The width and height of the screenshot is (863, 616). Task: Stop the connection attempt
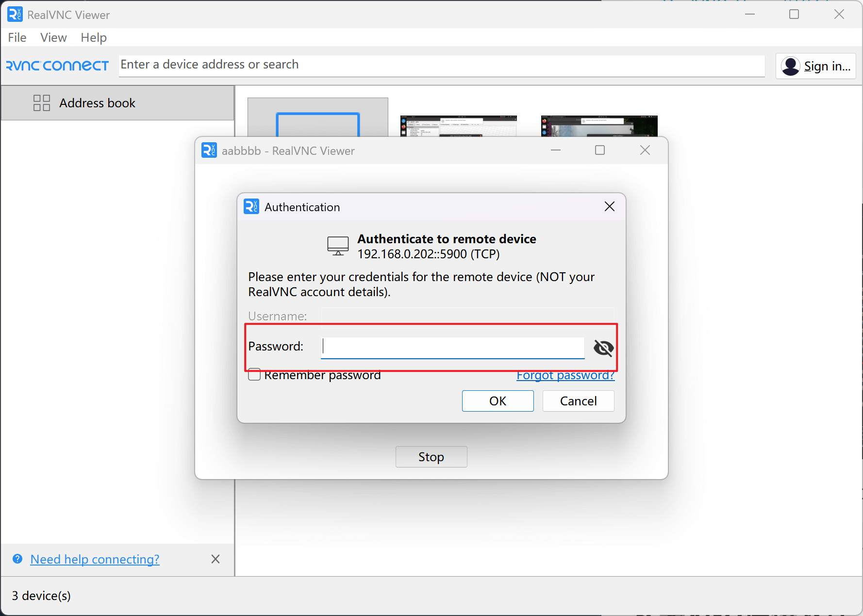pos(431,457)
